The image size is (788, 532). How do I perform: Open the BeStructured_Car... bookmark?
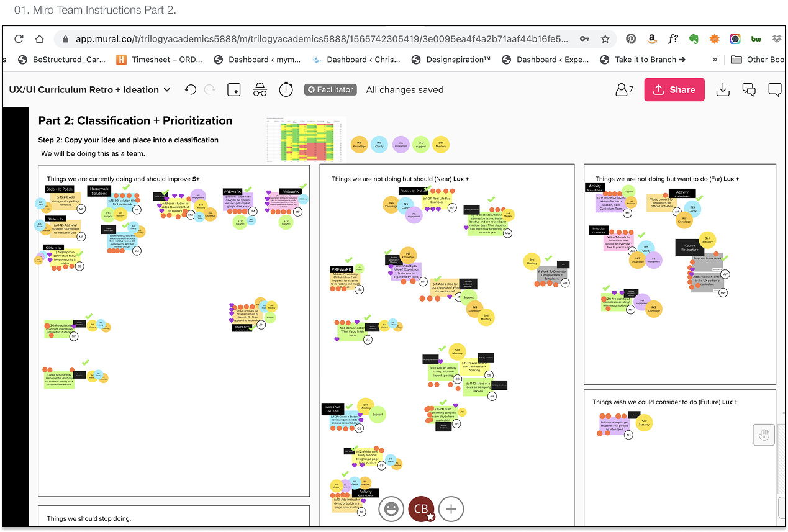point(62,60)
